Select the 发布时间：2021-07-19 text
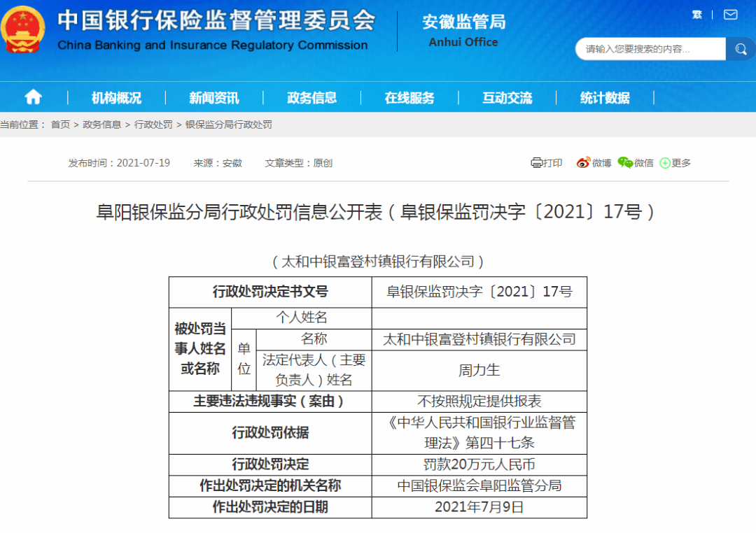Viewport: 756px width, 533px height. coord(119,163)
